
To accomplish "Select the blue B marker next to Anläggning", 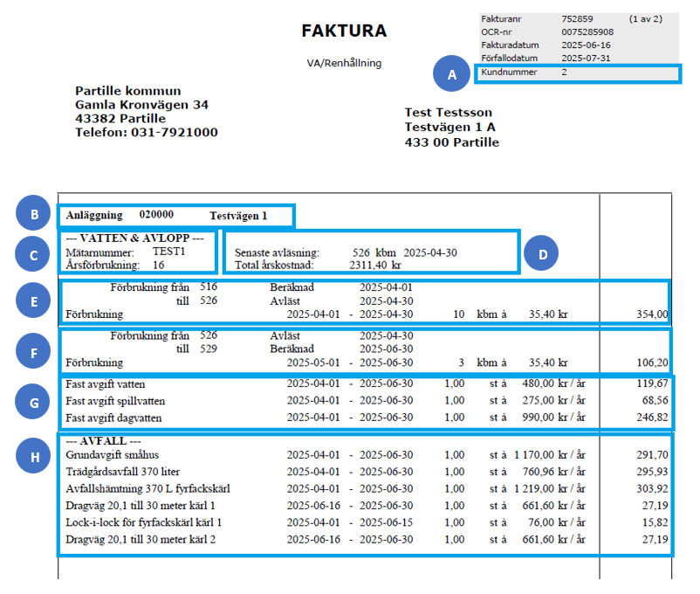I will point(35,215).
